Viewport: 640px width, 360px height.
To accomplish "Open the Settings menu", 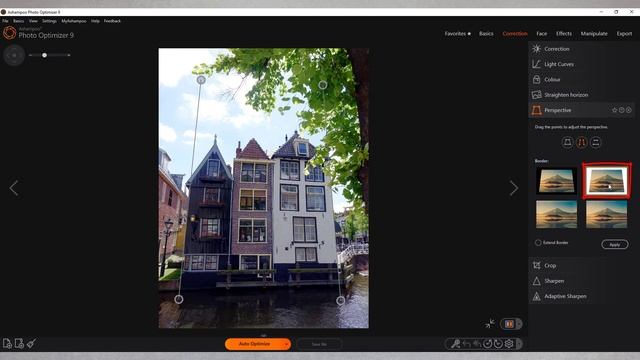I will [x=49, y=21].
